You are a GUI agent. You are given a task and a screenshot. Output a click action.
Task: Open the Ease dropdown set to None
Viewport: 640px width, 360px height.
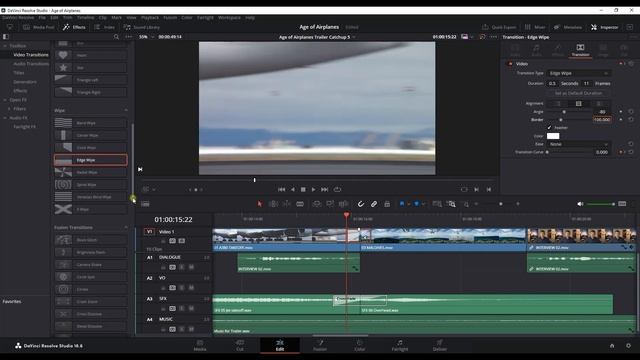coord(578,144)
